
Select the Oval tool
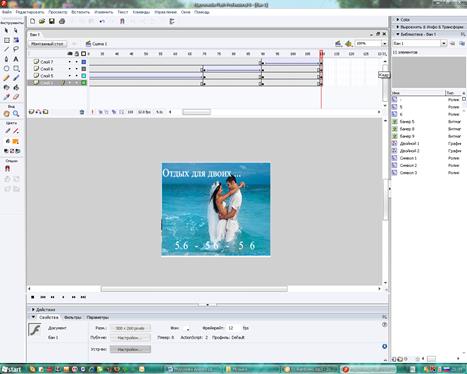[x=6, y=69]
